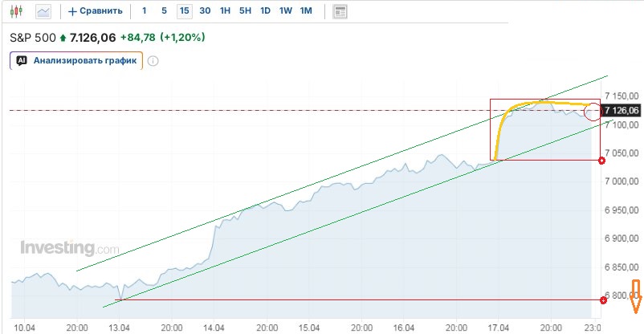644x334 pixels.
Task: Switch to the 30 minute interval
Action: pyautogui.click(x=205, y=11)
